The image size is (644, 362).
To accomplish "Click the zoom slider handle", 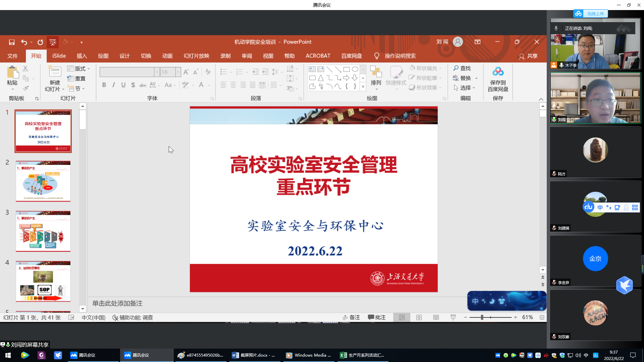I will (x=482, y=317).
